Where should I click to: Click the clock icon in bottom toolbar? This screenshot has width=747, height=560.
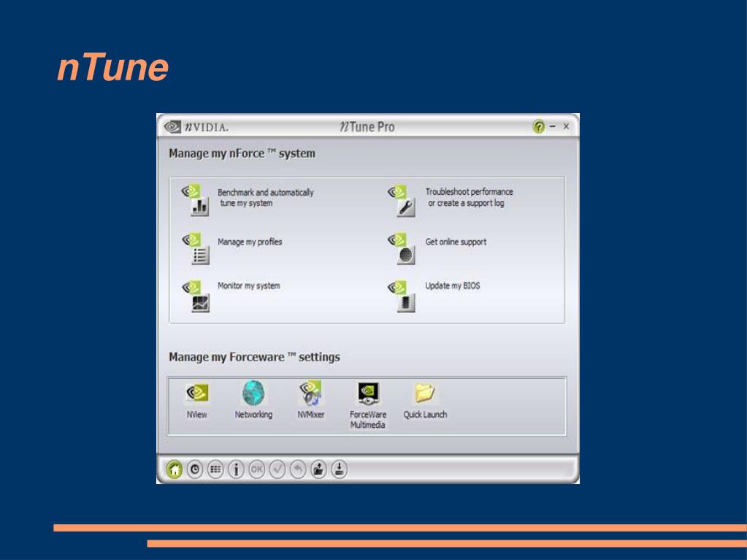click(195, 469)
